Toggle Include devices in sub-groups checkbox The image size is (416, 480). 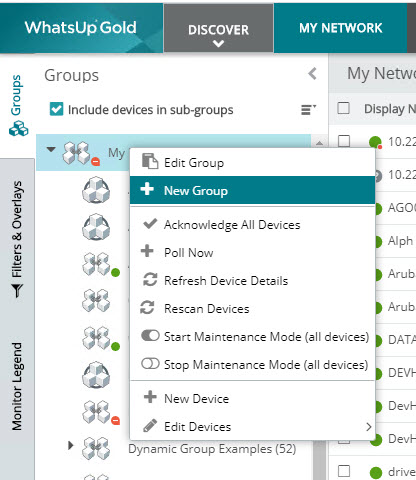pyautogui.click(x=56, y=109)
